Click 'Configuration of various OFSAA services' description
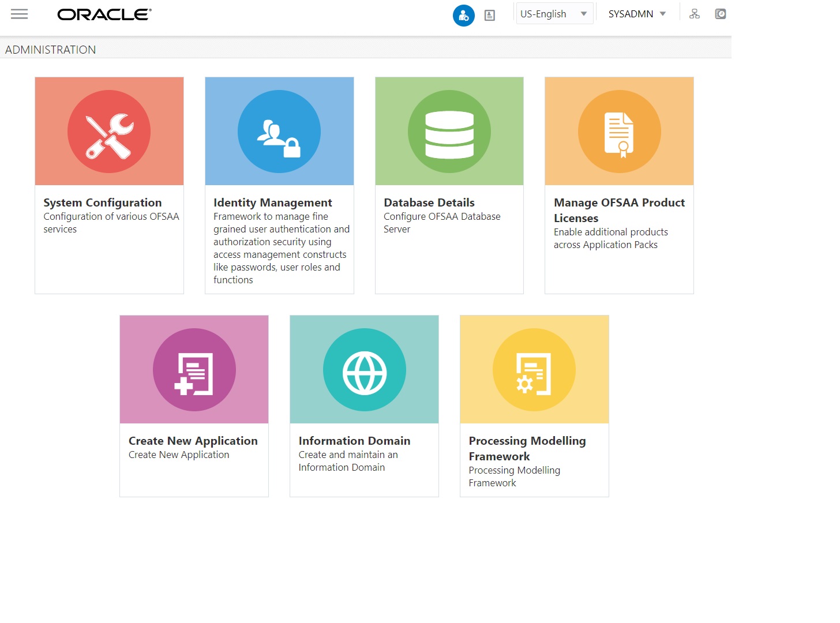This screenshot has width=840, height=623. click(x=111, y=223)
